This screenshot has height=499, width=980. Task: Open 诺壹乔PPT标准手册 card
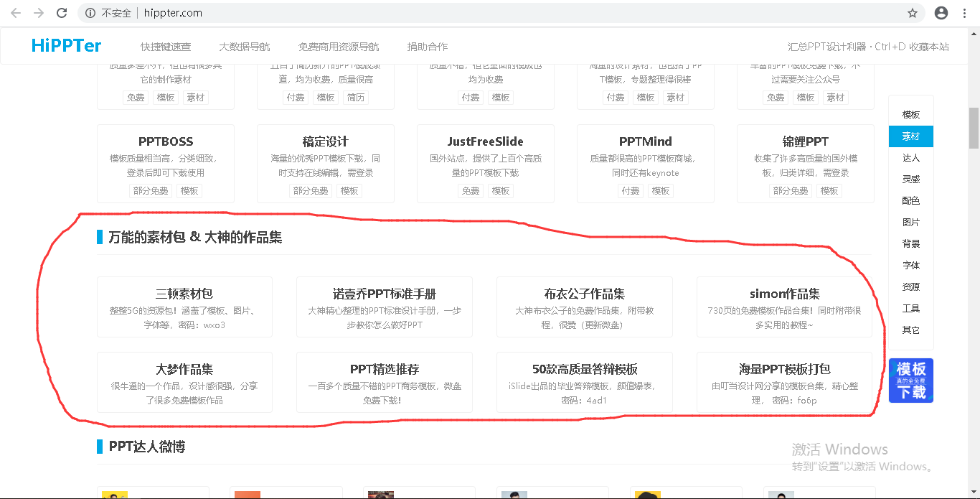[x=385, y=307]
